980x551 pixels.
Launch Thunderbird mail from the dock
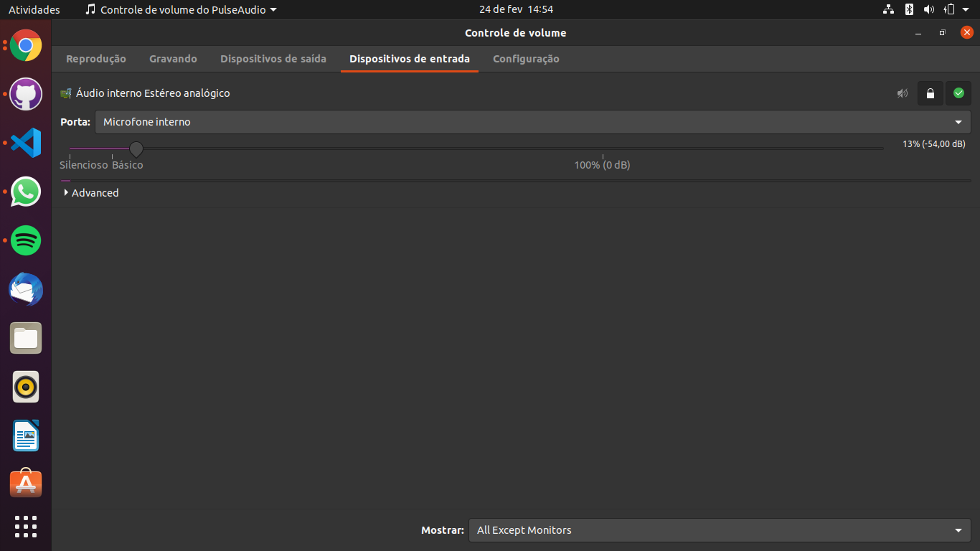tap(26, 289)
